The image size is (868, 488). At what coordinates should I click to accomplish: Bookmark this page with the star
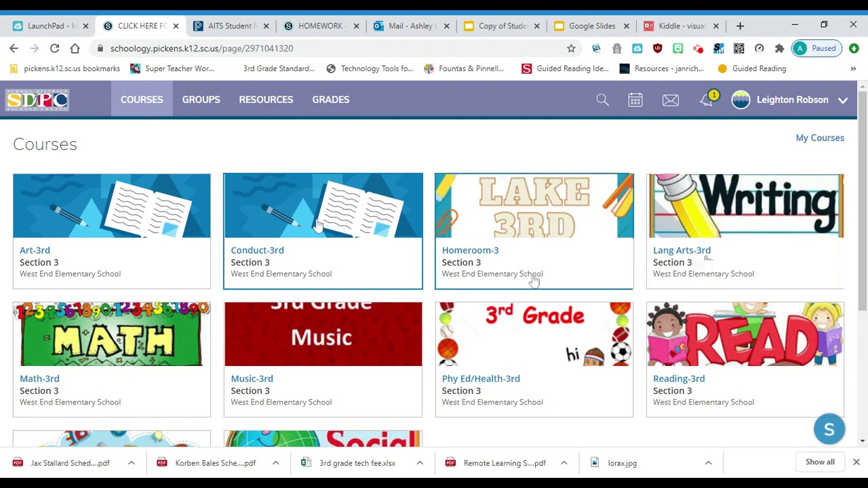click(571, 48)
